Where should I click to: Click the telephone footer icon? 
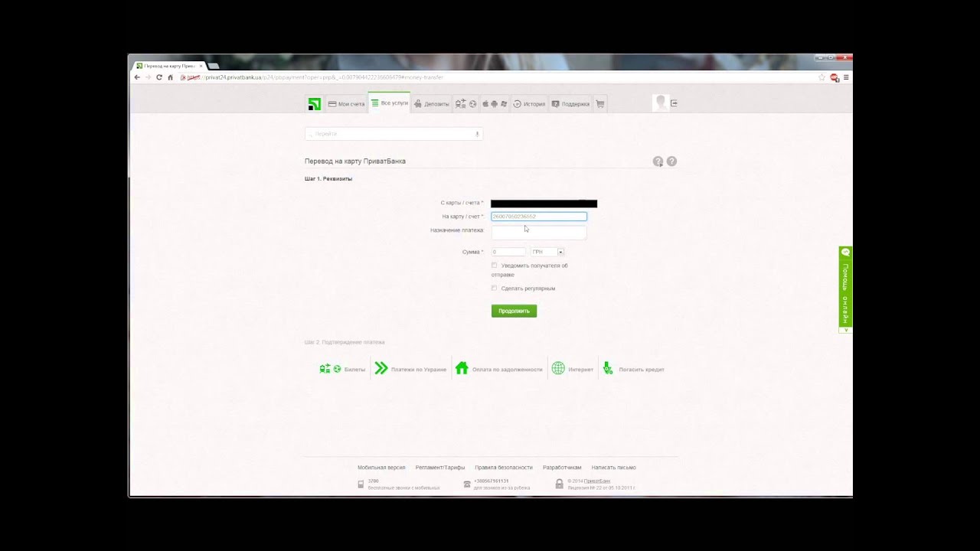pyautogui.click(x=467, y=484)
